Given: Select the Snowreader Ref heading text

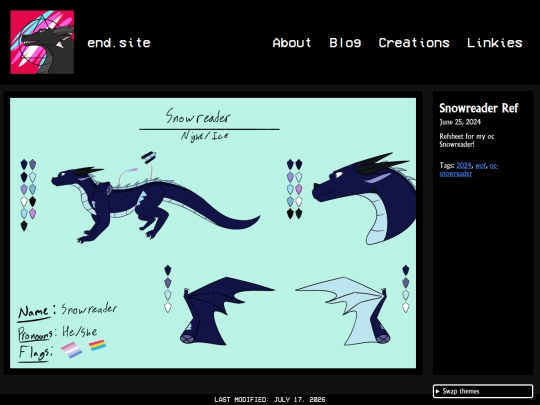Looking at the screenshot, I should [479, 108].
